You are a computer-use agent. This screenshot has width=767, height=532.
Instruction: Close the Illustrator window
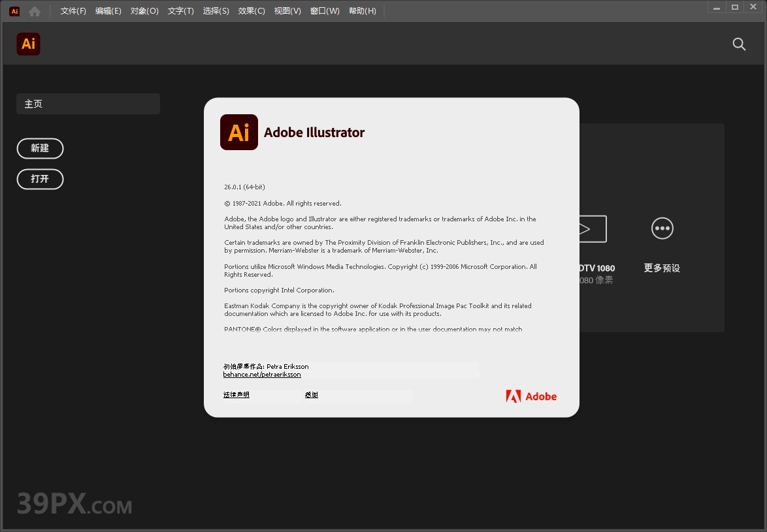tap(753, 7)
